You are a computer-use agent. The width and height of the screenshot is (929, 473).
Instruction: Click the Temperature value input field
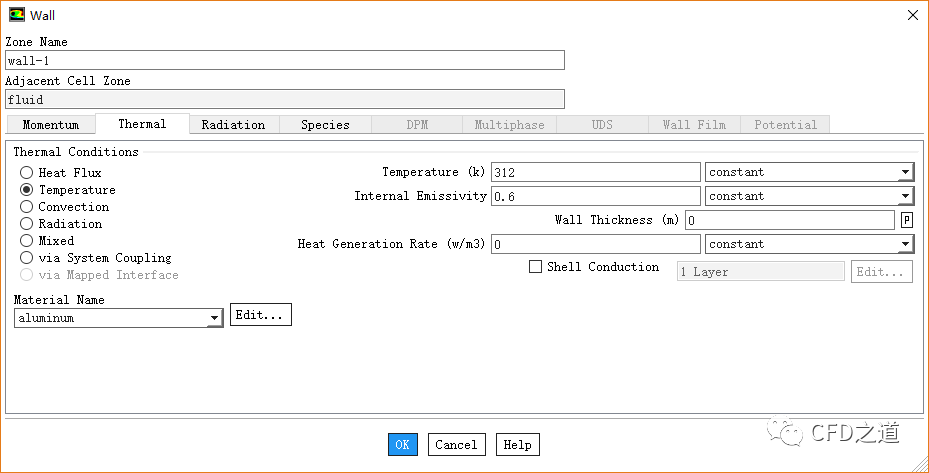tap(595, 172)
